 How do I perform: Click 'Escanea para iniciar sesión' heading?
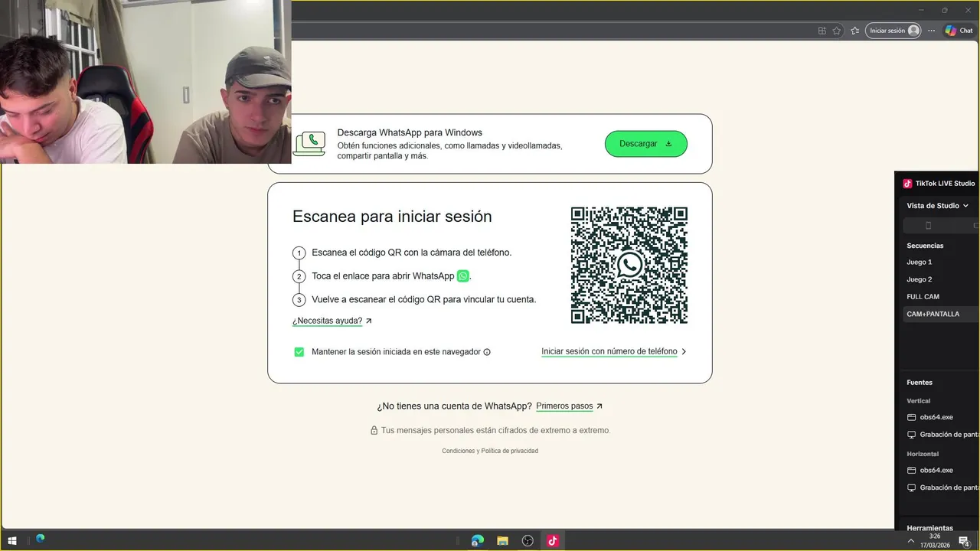point(392,217)
